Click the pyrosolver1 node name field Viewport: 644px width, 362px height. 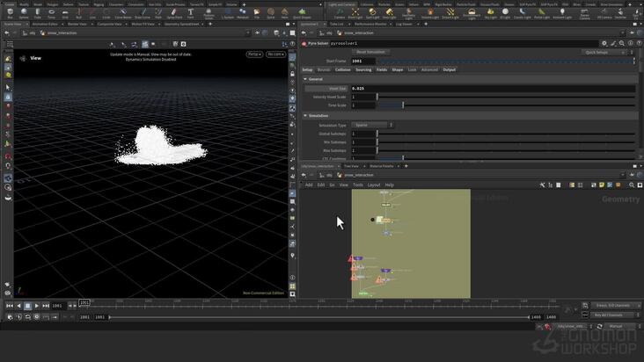point(465,43)
